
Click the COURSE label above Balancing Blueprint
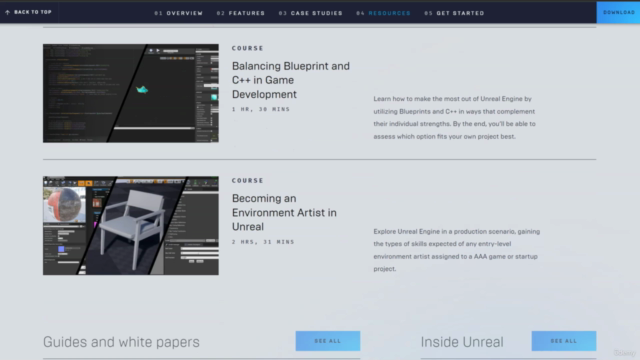[x=247, y=48]
